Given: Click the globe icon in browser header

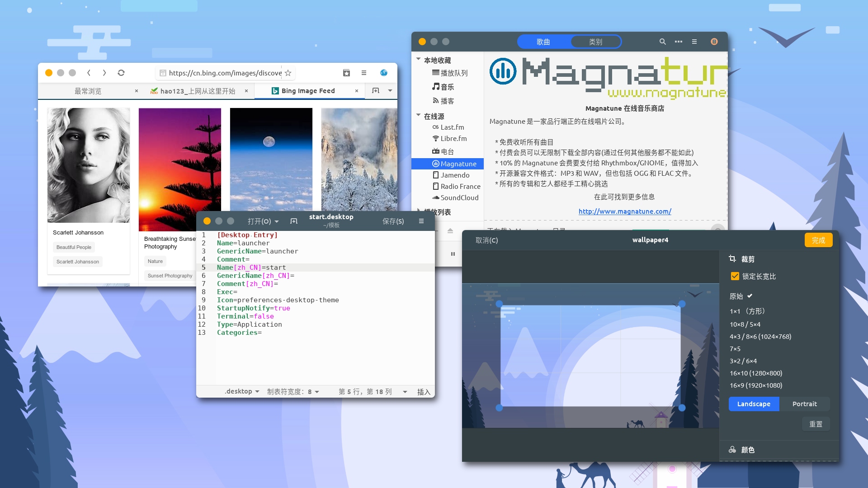Looking at the screenshot, I should pyautogui.click(x=384, y=73).
